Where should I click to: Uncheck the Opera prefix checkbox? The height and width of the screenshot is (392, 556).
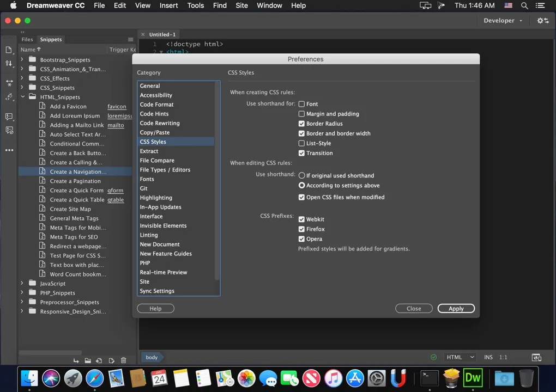point(301,239)
